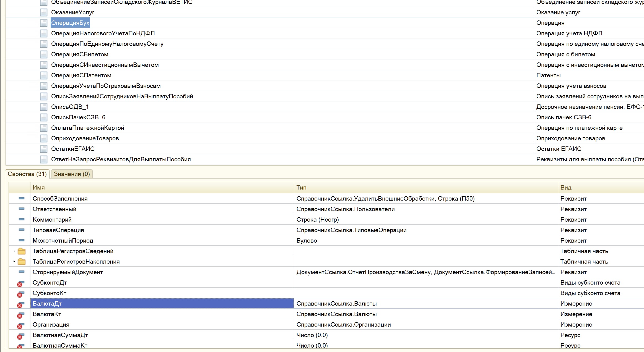Image resolution: width=644 pixels, height=352 pixels.
Task: Sort by Имя column header
Action: point(39,188)
